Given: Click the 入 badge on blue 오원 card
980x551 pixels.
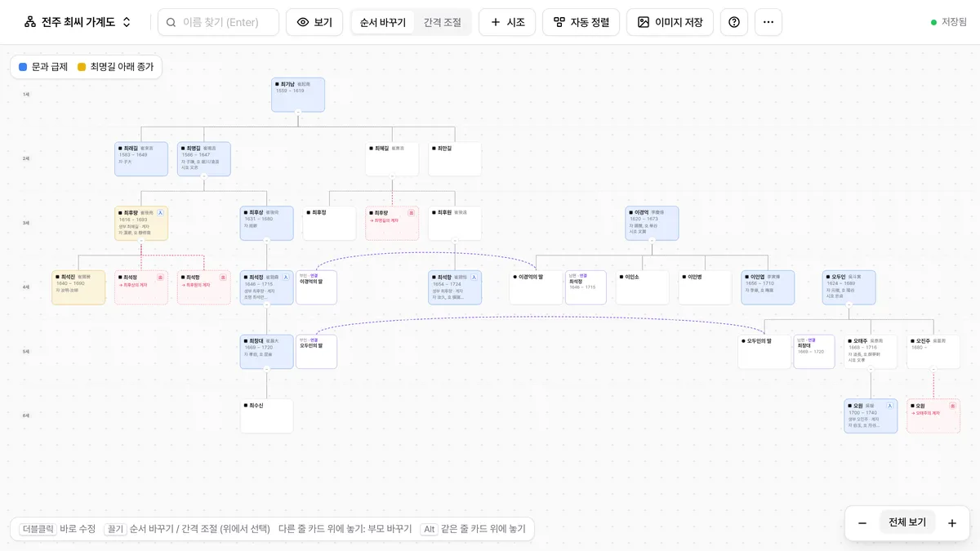Looking at the screenshot, I should (889, 406).
